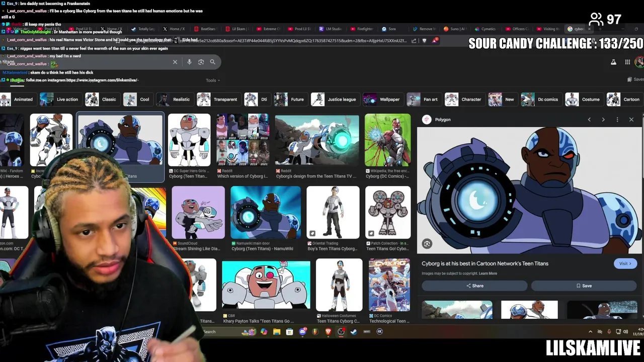Close the active cyborg search tab
The height and width of the screenshot is (362, 644).
[x=589, y=29]
